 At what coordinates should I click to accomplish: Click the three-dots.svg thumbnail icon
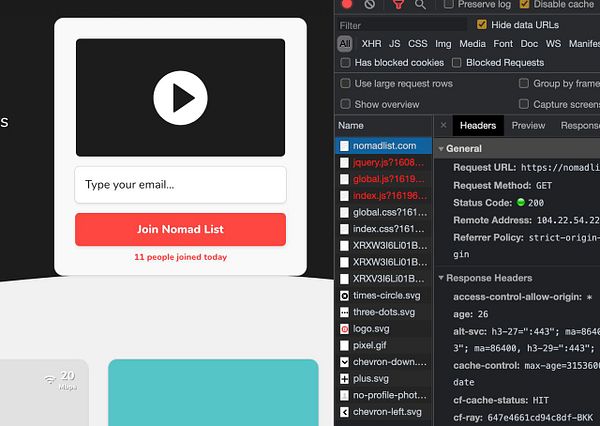[x=344, y=312]
